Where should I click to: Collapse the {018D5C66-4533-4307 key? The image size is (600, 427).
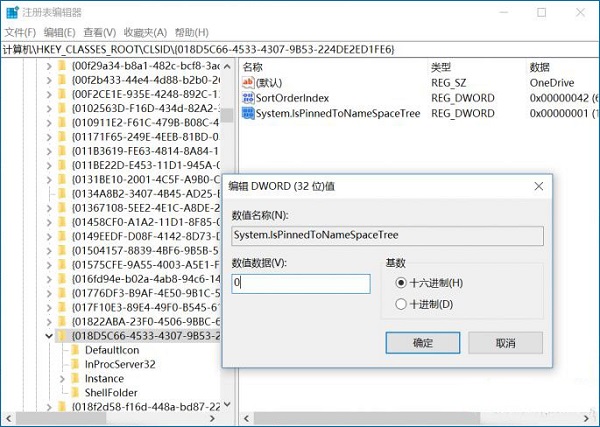[49, 336]
